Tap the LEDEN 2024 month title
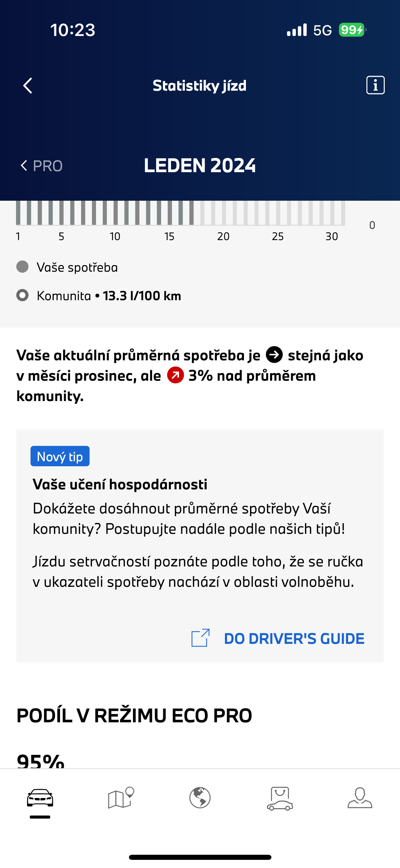Screen dimensions: 400x868 200,166
